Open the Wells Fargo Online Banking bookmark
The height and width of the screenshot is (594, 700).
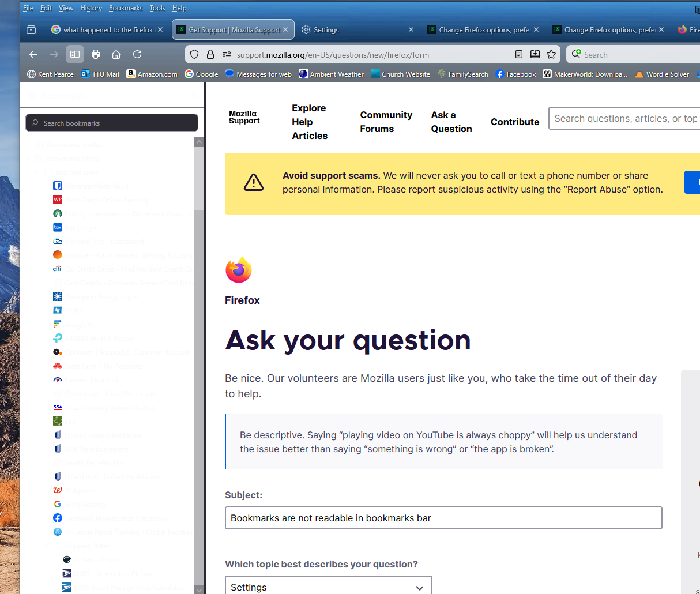(100, 200)
